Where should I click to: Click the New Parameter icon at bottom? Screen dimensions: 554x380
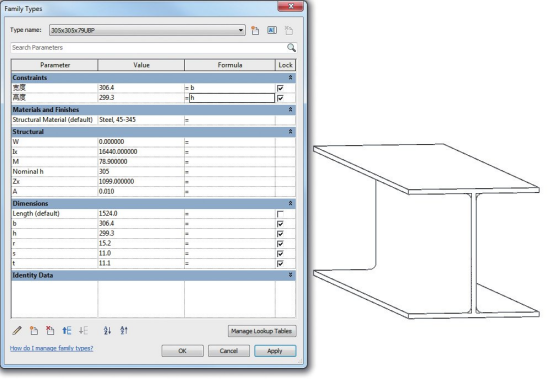34,331
